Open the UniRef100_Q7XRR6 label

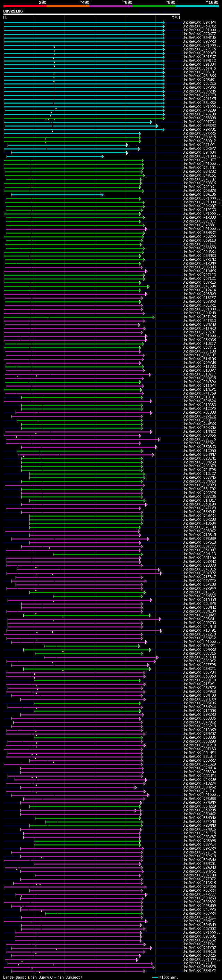(x=199, y=133)
